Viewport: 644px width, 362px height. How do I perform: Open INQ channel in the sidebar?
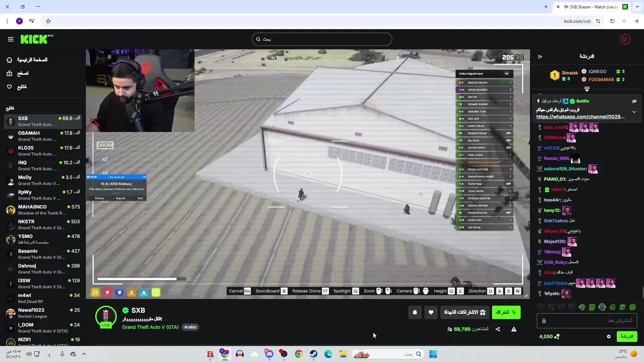click(x=43, y=165)
